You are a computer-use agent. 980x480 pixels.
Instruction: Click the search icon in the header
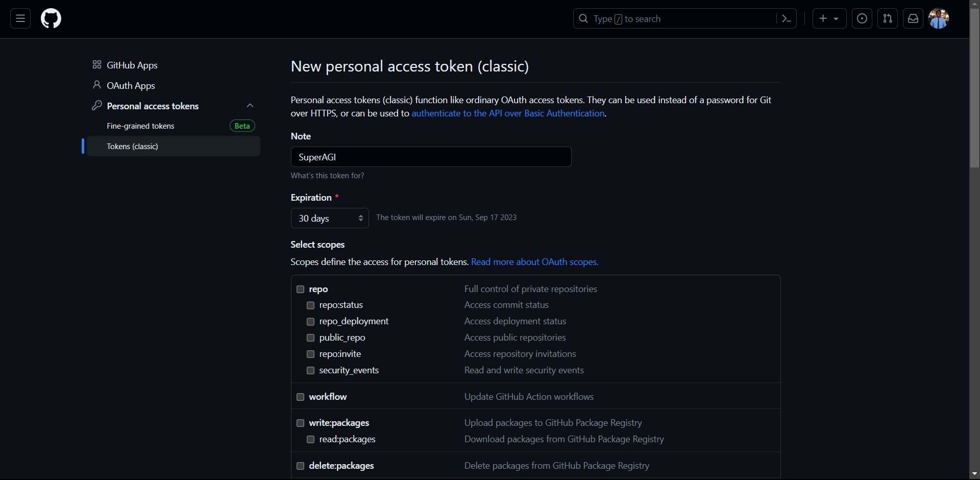(583, 19)
